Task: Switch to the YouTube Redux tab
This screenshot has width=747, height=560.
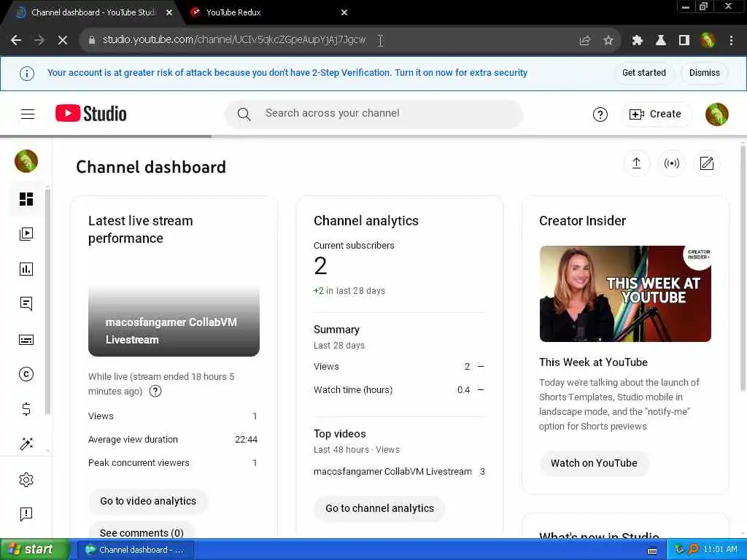Action: pyautogui.click(x=267, y=12)
